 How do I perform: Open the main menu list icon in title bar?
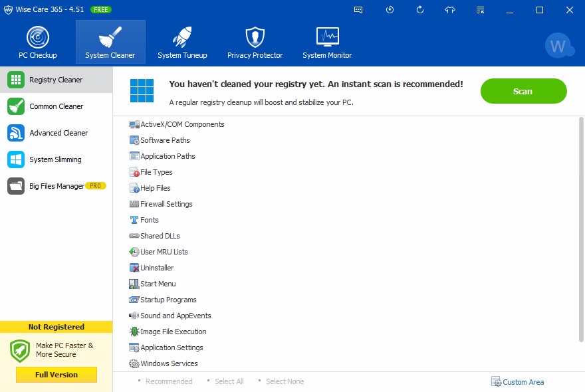480,10
